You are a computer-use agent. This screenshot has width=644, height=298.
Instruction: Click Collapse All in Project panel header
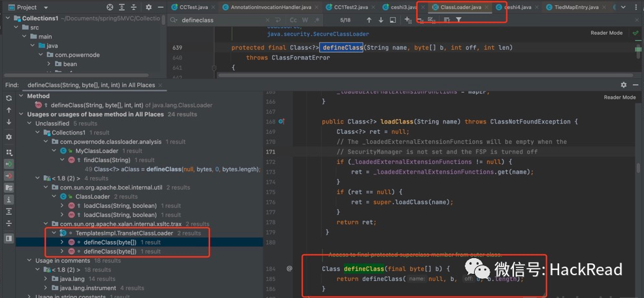pyautogui.click(x=135, y=7)
